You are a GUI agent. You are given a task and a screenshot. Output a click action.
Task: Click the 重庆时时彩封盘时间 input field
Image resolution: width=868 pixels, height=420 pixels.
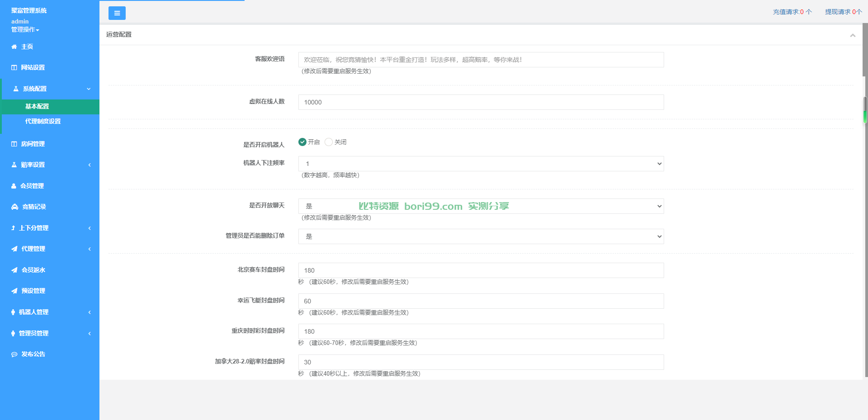pyautogui.click(x=481, y=331)
